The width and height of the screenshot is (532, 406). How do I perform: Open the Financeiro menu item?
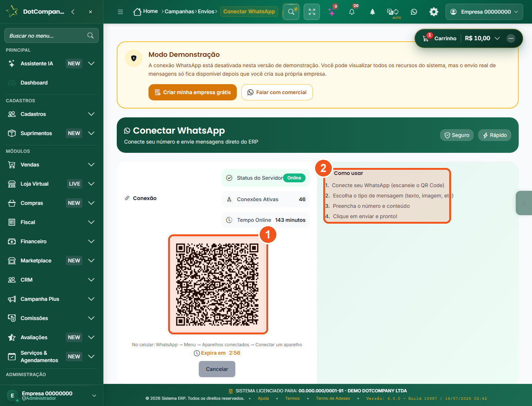[51, 241]
